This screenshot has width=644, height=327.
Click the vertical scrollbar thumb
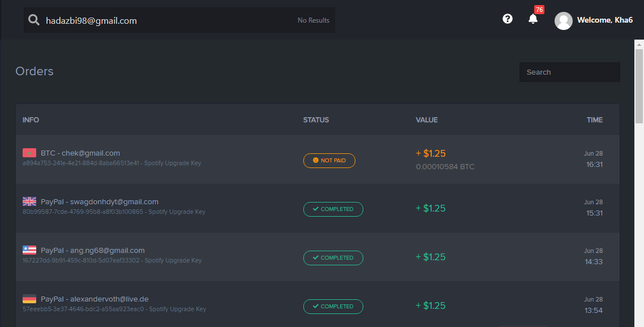point(639,85)
